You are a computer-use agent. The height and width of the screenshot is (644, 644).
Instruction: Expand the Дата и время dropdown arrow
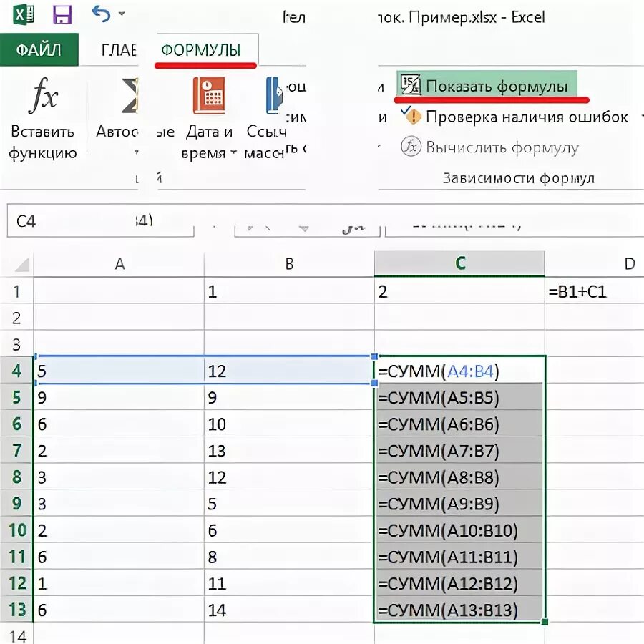[x=233, y=153]
